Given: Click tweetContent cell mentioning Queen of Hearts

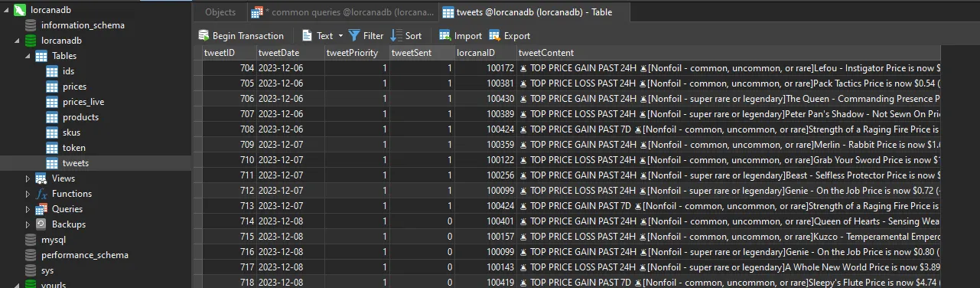Looking at the screenshot, I should coord(728,221).
